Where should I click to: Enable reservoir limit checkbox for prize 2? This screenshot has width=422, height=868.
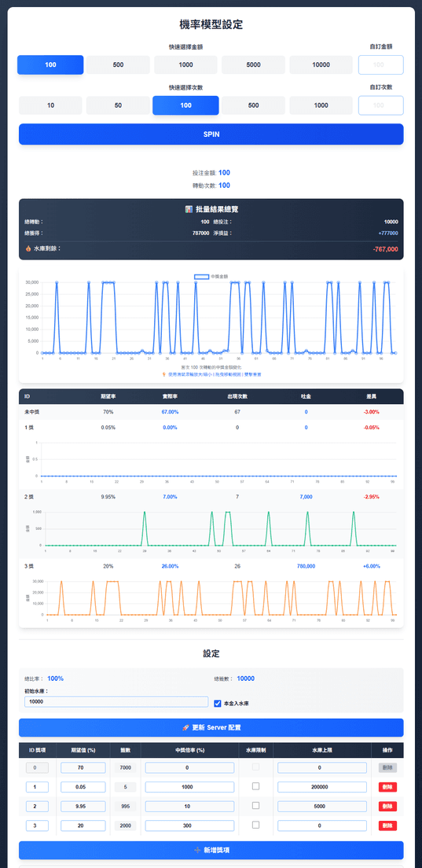(x=255, y=805)
